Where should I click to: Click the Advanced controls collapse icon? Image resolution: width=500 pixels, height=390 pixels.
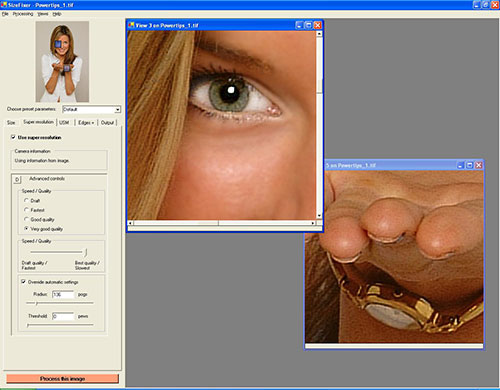pos(17,180)
